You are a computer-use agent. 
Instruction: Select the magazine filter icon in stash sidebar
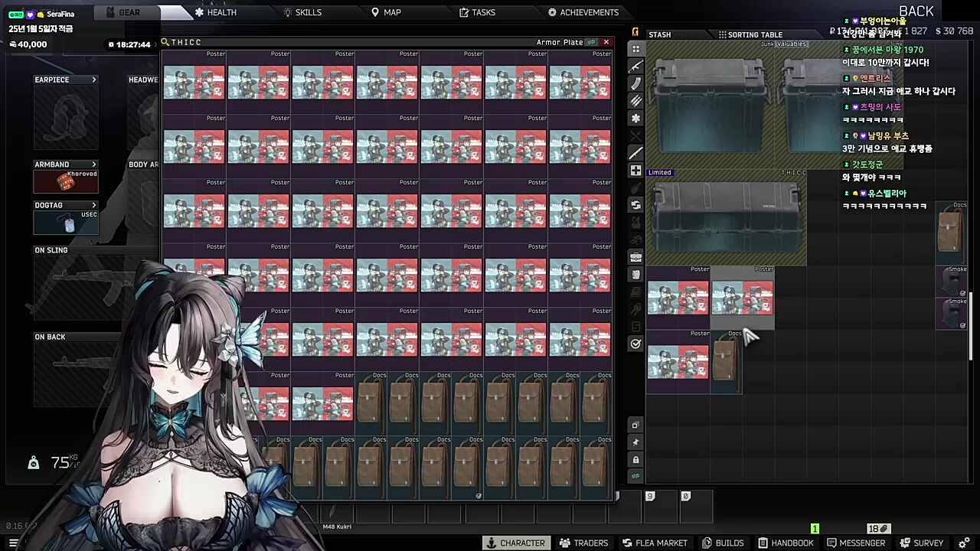tap(635, 84)
